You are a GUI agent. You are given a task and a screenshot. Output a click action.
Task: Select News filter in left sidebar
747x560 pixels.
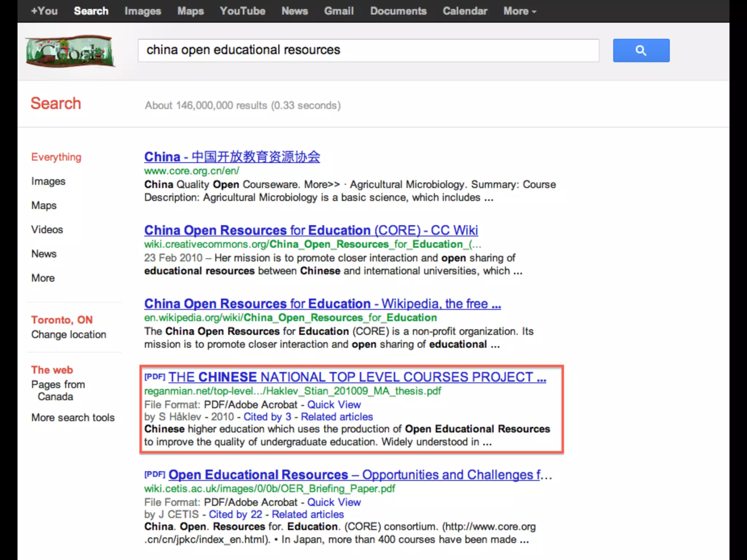point(44,254)
